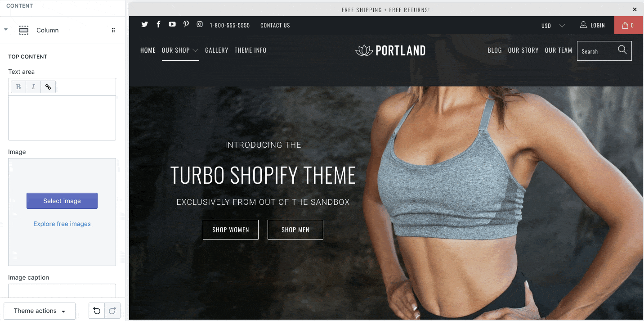Click the search magnifier icon
This screenshot has width=644, height=321.
click(x=622, y=50)
